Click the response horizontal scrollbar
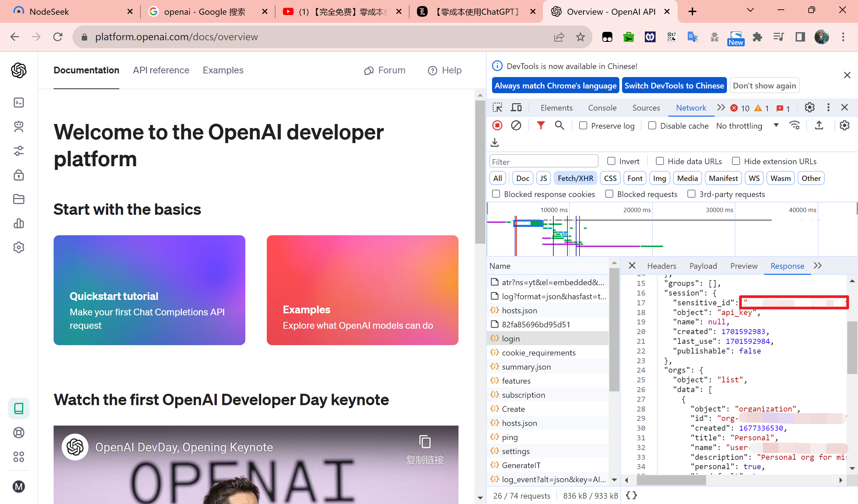858x504 pixels. click(x=671, y=480)
